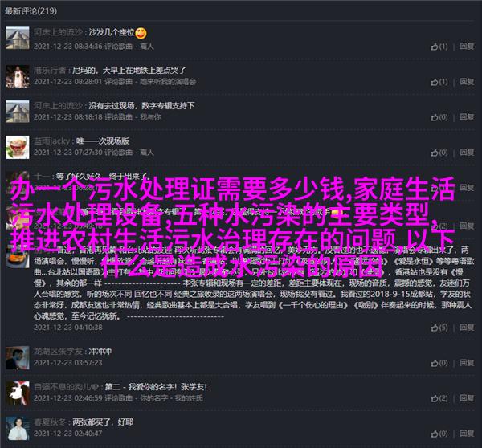Like the long comment dated 04:10:38

click(x=439, y=328)
